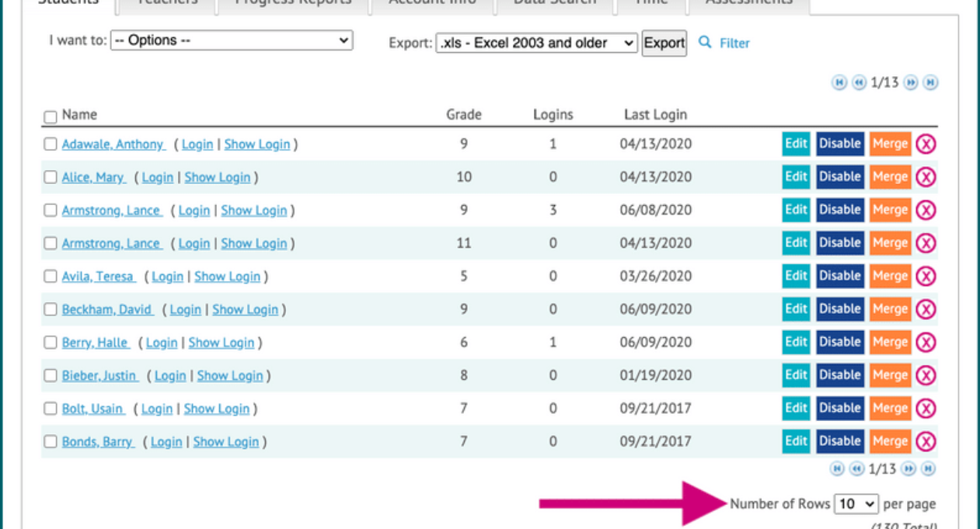Open the Export format dropdown
980x529 pixels.
click(536, 43)
